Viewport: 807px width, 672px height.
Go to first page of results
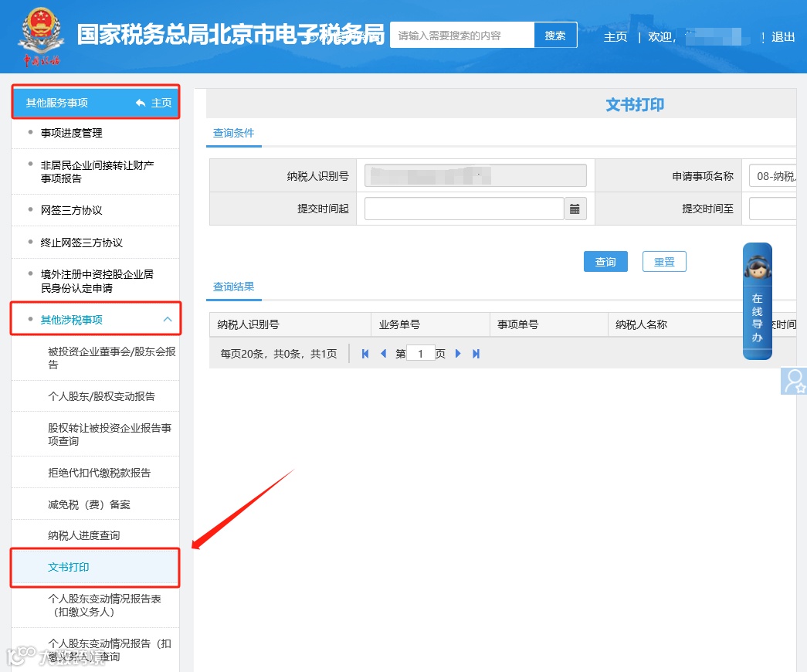tap(365, 354)
